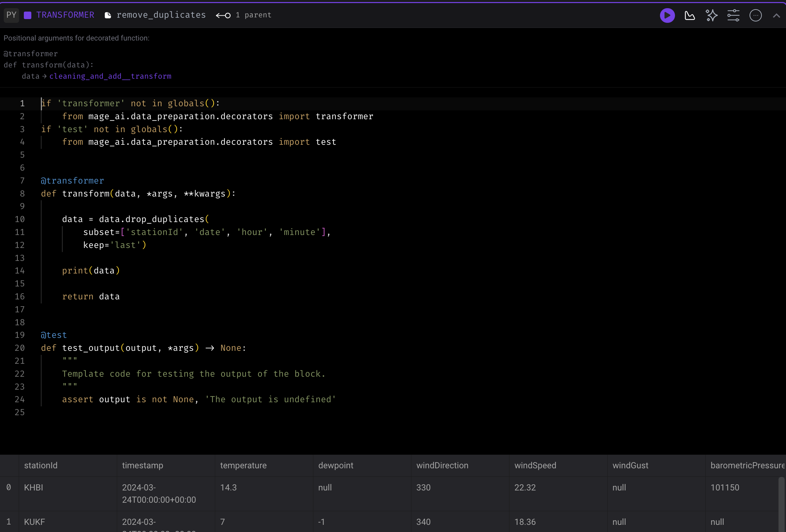Screen dimensions: 786x532
Task: Click the subset list on line 11
Action: point(207,232)
